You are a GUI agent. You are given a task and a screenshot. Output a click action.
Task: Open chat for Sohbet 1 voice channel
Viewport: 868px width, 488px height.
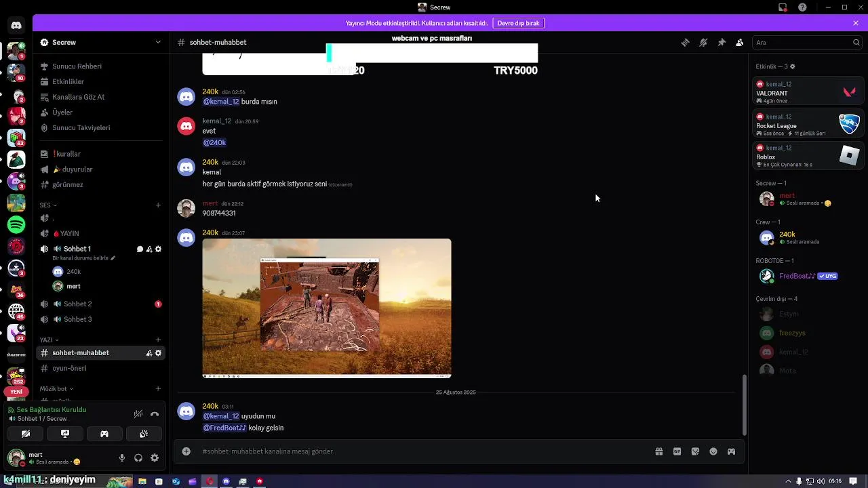140,249
